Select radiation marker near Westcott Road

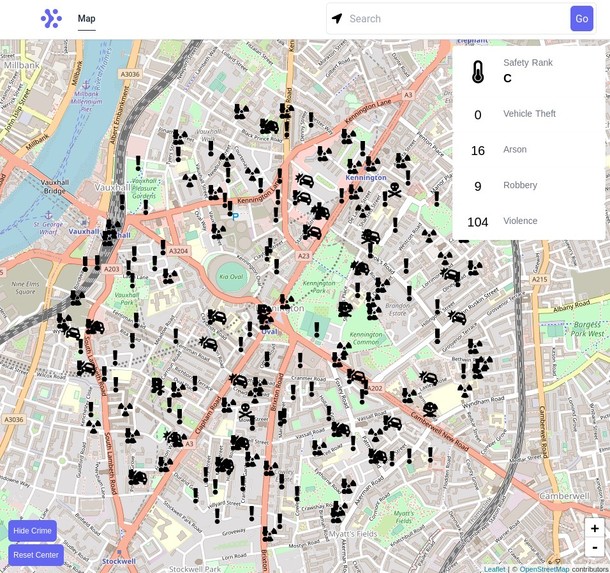coord(429,235)
